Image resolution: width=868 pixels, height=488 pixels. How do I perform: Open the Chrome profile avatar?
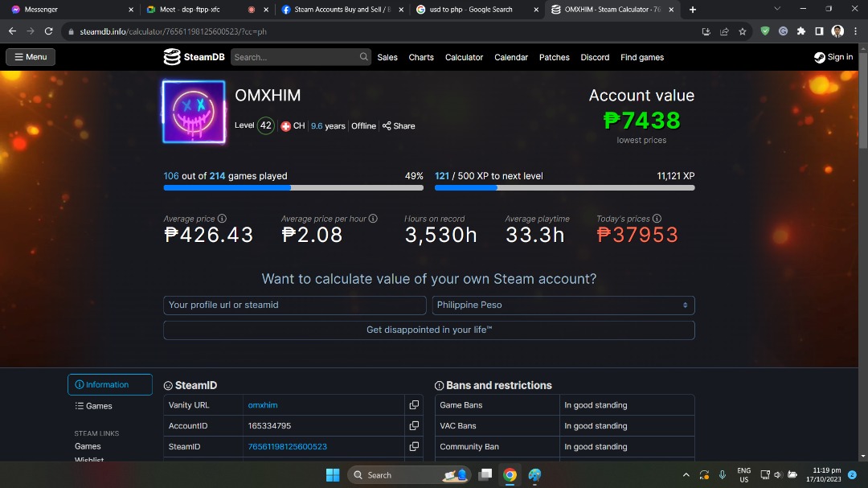(x=837, y=31)
